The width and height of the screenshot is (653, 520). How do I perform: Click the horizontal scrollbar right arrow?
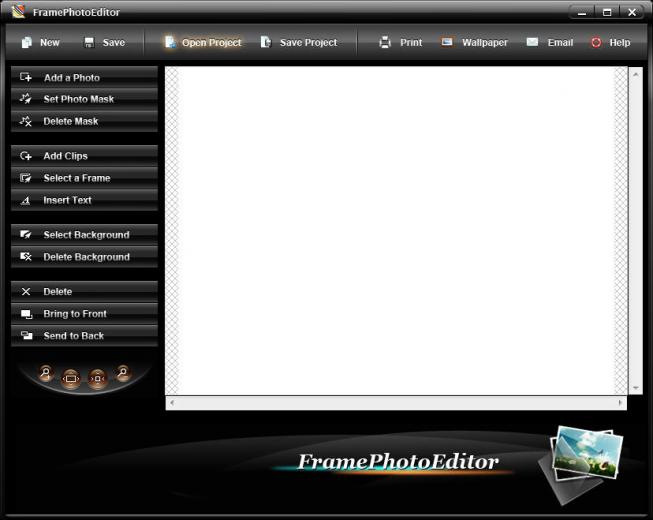pyautogui.click(x=620, y=403)
